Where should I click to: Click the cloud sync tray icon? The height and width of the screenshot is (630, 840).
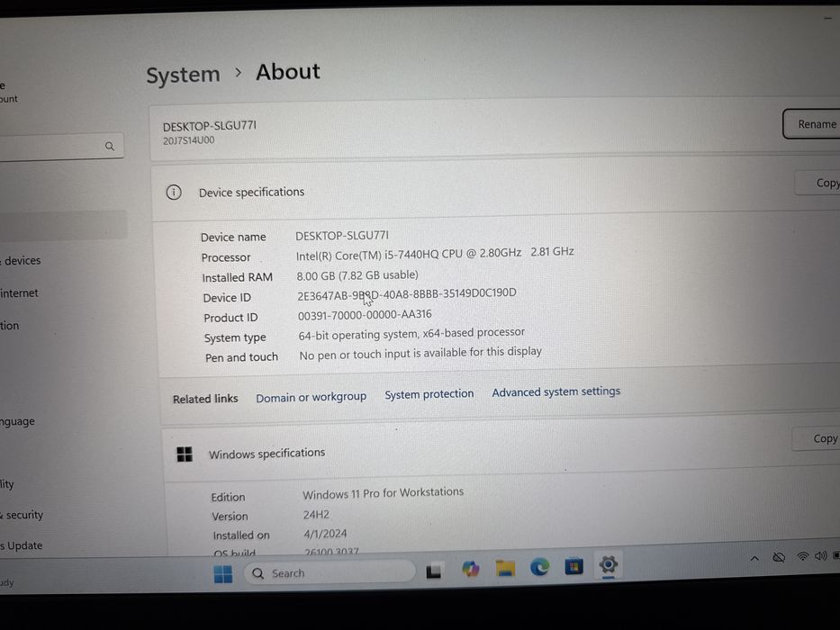(x=779, y=558)
